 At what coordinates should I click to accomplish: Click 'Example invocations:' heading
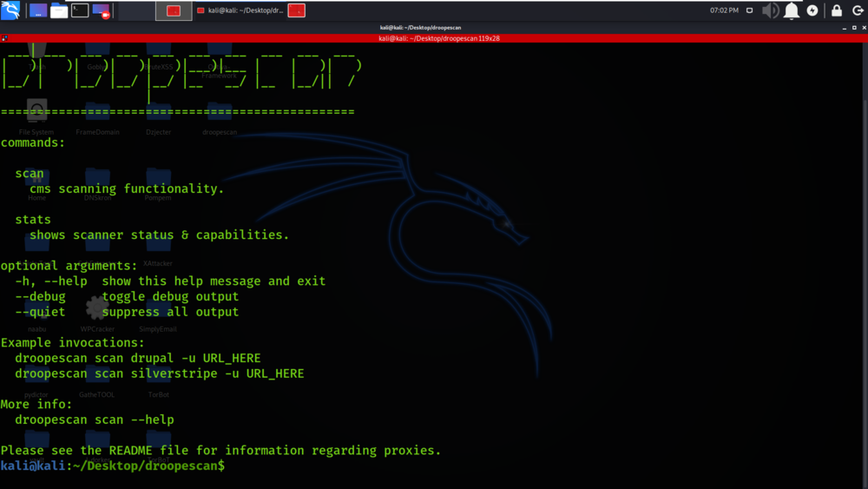(x=73, y=343)
